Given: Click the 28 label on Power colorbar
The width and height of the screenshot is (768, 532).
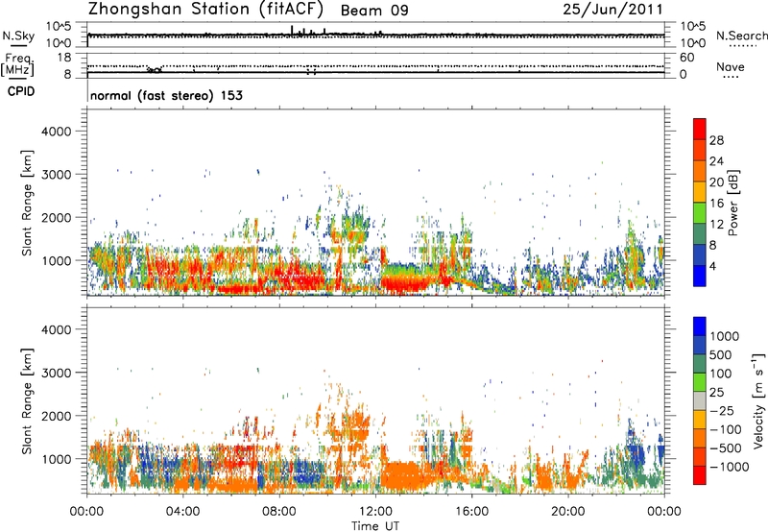Looking at the screenshot, I should (x=716, y=140).
